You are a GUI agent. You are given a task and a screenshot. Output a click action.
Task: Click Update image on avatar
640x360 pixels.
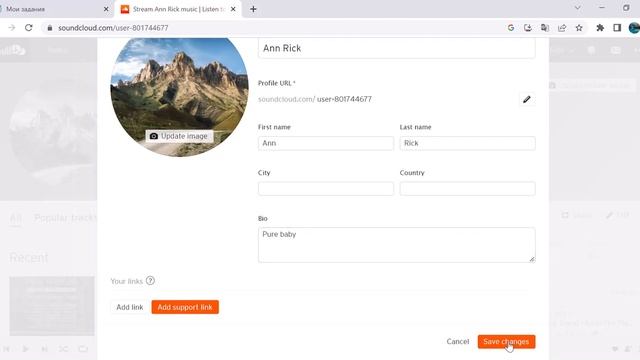pyautogui.click(x=179, y=136)
